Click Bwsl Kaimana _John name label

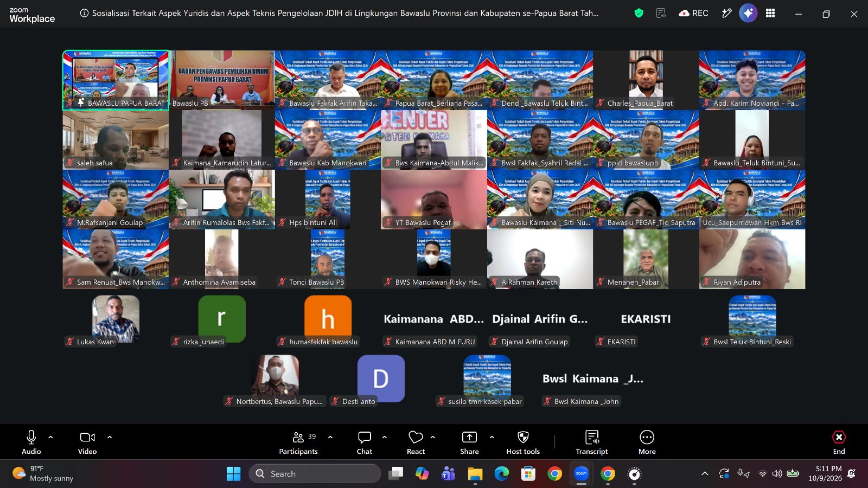586,401
